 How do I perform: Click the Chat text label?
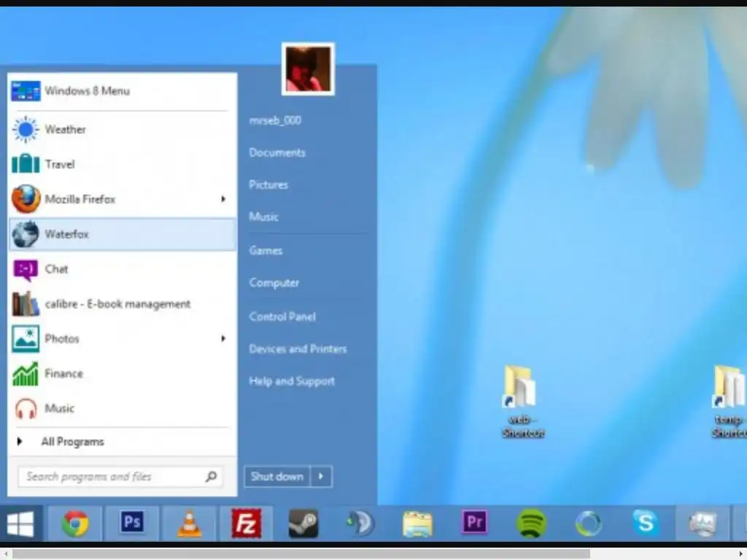click(x=56, y=269)
